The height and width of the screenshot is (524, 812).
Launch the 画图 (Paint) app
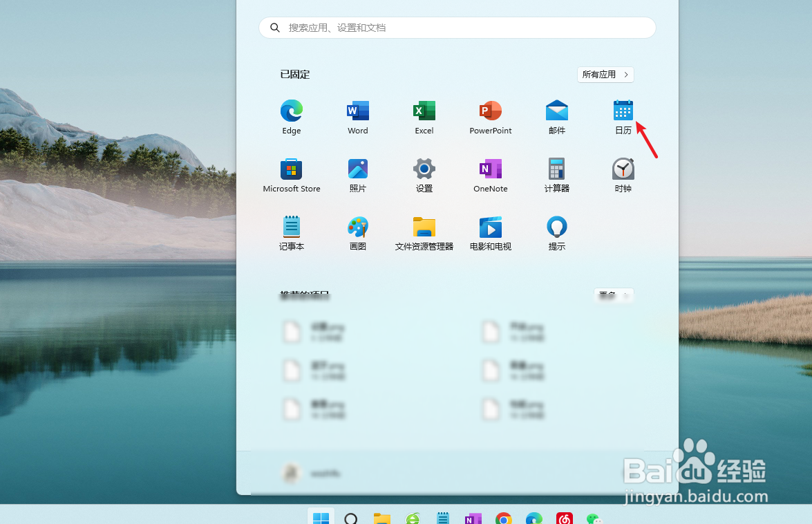click(x=358, y=234)
